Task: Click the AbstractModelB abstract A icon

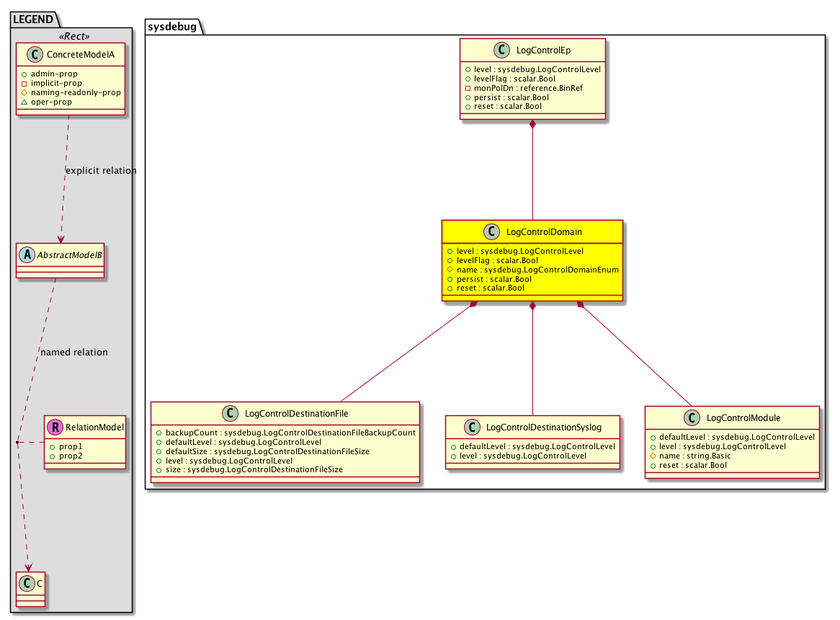Action: (x=28, y=252)
